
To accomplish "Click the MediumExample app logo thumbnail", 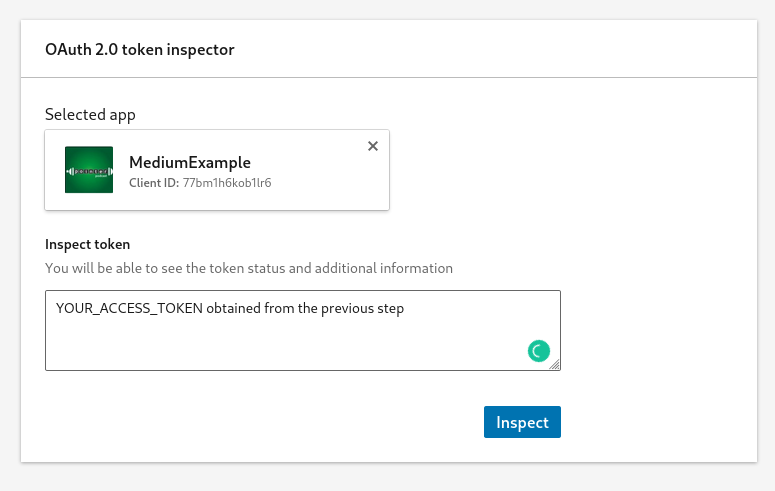I will [x=89, y=170].
